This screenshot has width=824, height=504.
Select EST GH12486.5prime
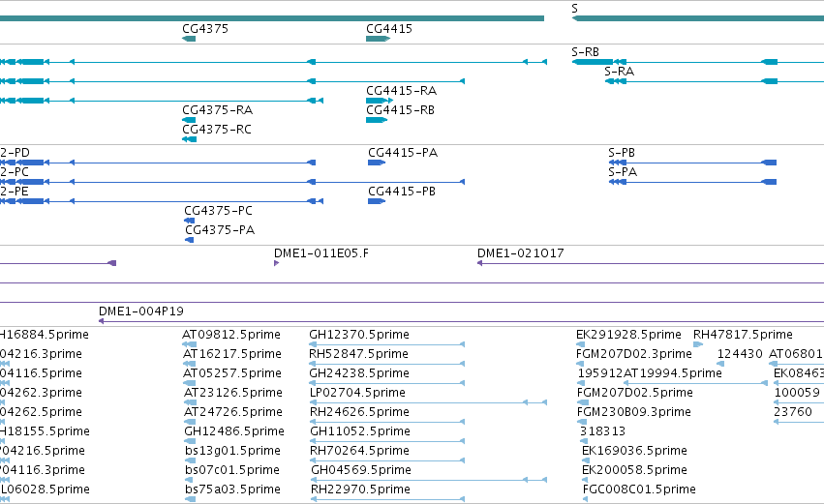234,431
